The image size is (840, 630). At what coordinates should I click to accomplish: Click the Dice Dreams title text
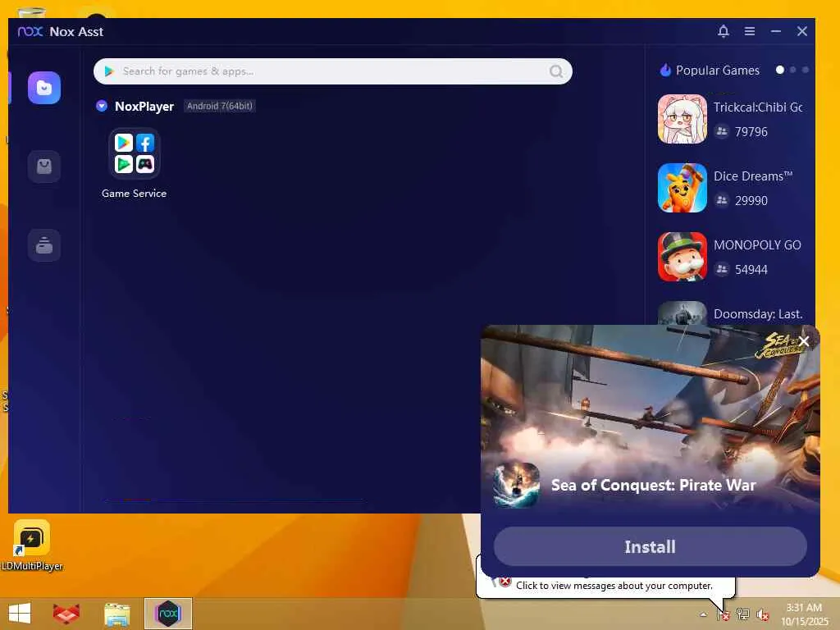pos(753,176)
